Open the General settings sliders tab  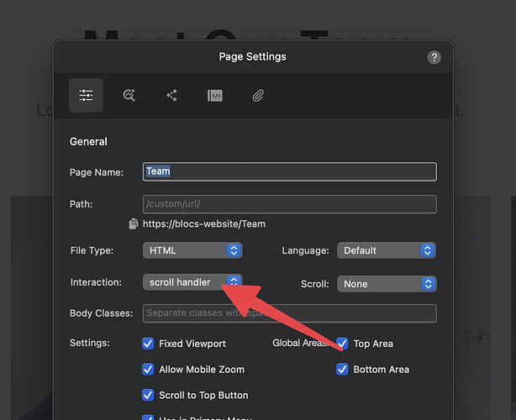[87, 96]
